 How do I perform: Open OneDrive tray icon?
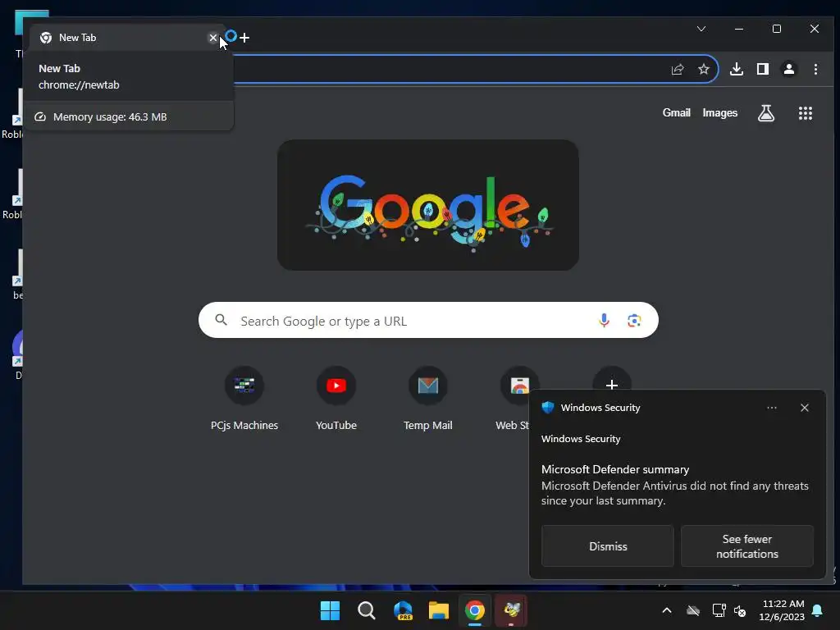click(x=692, y=610)
